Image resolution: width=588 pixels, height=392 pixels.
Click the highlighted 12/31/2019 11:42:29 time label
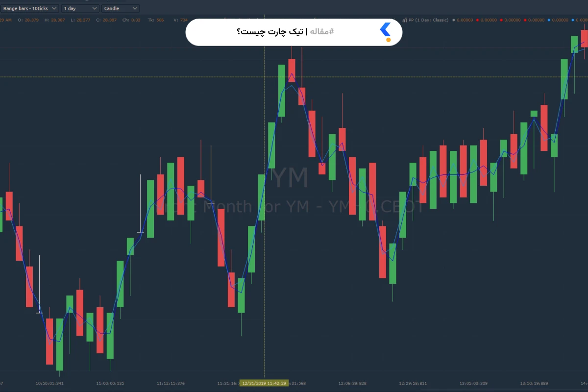264,383
